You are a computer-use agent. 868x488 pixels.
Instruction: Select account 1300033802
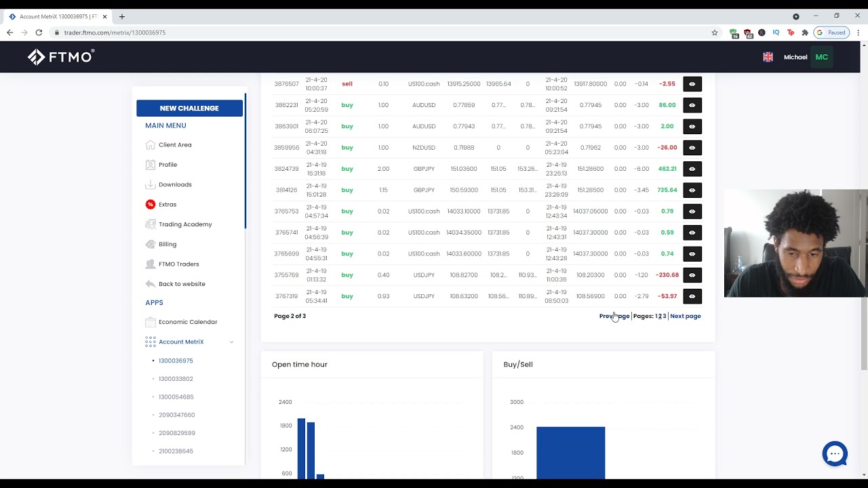pos(176,379)
